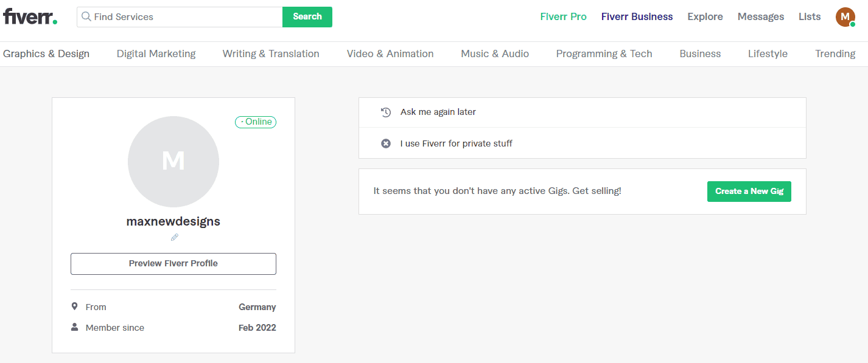
Task: Open Programming & Tech category menu
Action: pos(604,54)
